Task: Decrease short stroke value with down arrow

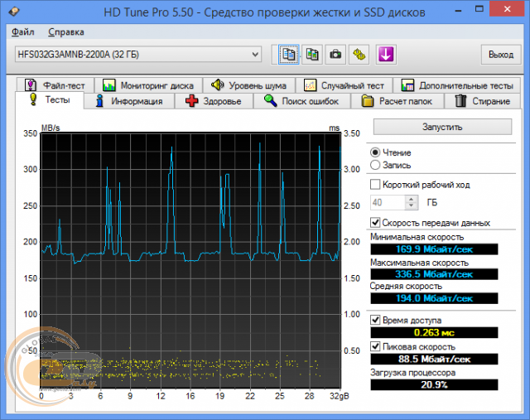Action: point(411,206)
